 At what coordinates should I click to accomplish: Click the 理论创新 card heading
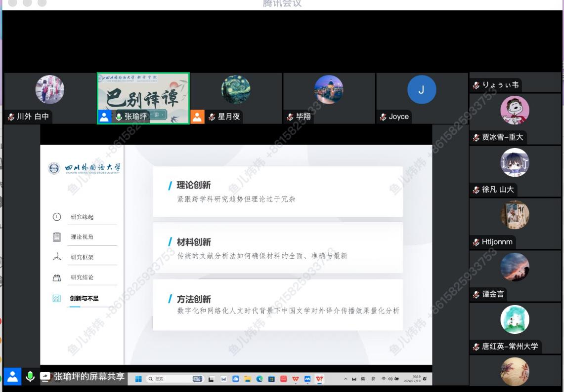click(x=193, y=185)
